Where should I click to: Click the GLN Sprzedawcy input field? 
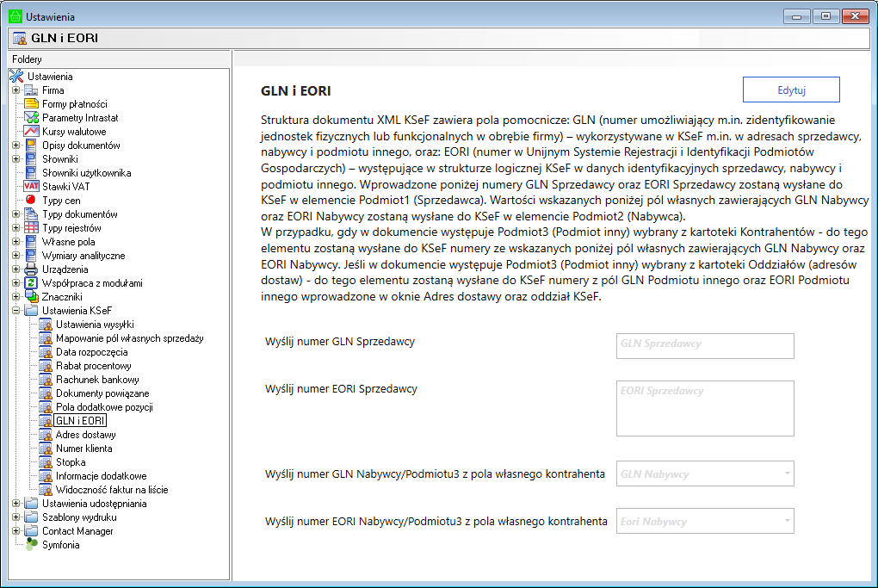point(705,346)
